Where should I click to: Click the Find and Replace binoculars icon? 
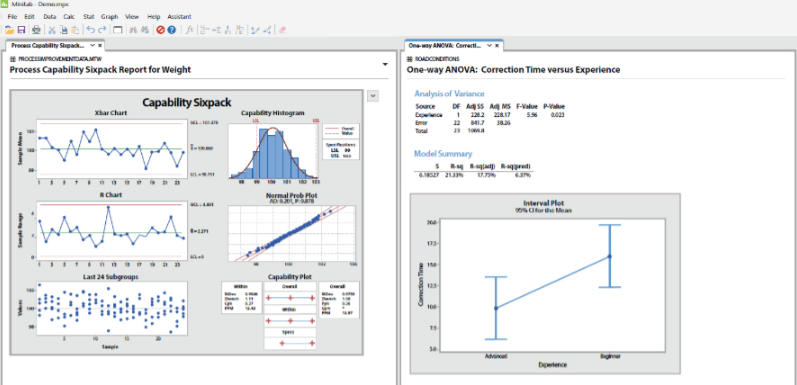[145, 30]
